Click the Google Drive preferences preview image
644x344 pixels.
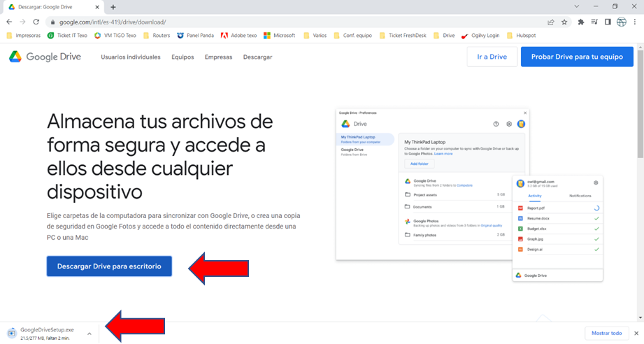point(469,195)
